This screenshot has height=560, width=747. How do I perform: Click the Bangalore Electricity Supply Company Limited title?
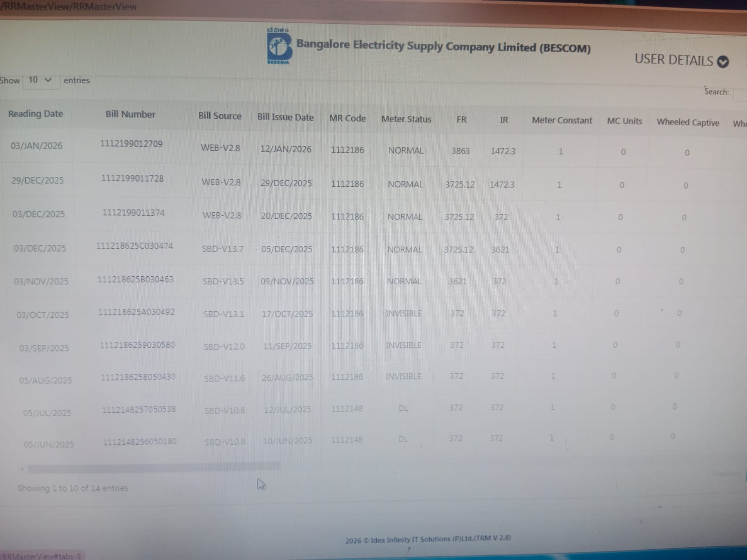pyautogui.click(x=444, y=47)
